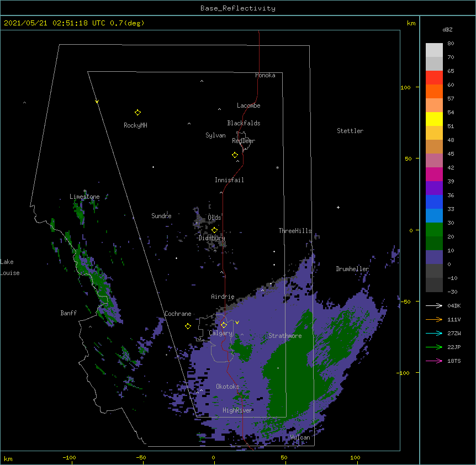
Task: Click the -100 tick on the horizontal km axis
Action: point(69,457)
